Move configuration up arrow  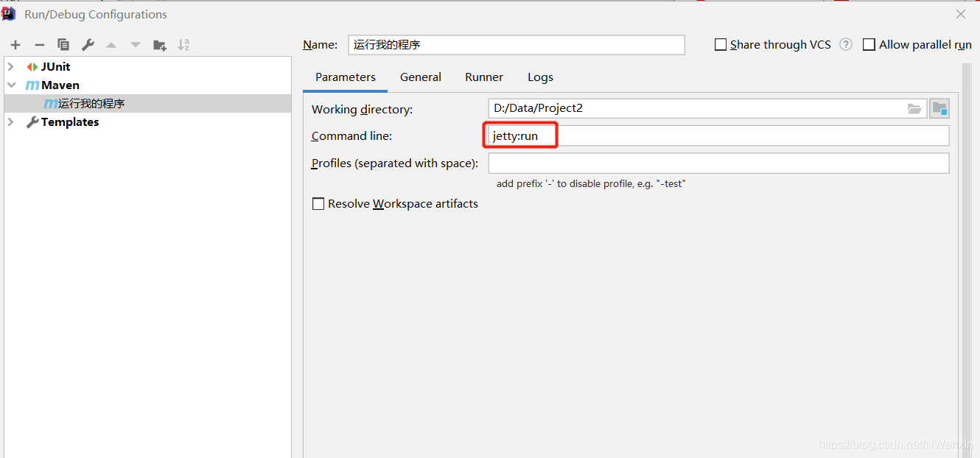[x=111, y=45]
